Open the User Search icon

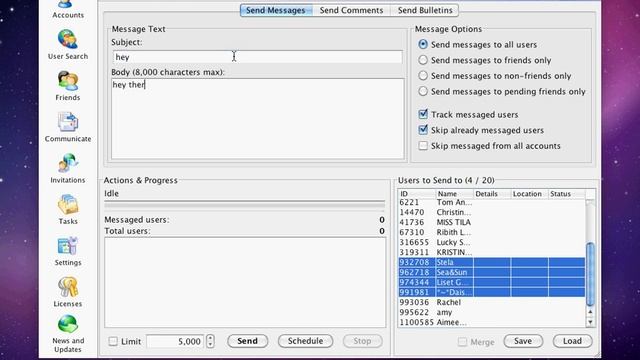67,40
